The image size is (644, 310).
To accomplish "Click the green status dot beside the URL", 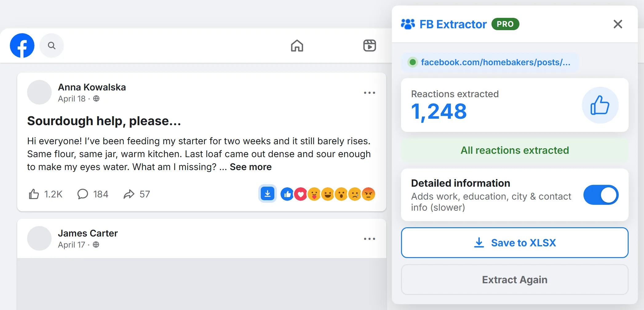I will (x=413, y=62).
